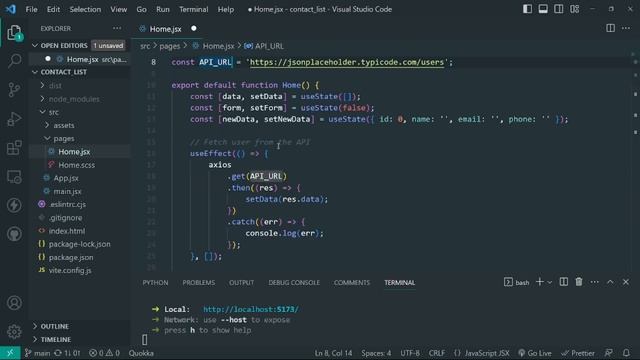This screenshot has width=640, height=360.
Task: Switch to the OUTPUT panel tab
Action: point(241,282)
